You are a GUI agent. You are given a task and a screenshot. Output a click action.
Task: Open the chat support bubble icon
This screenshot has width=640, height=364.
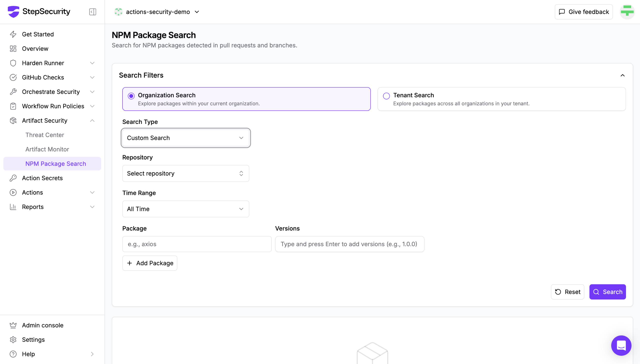[621, 345]
